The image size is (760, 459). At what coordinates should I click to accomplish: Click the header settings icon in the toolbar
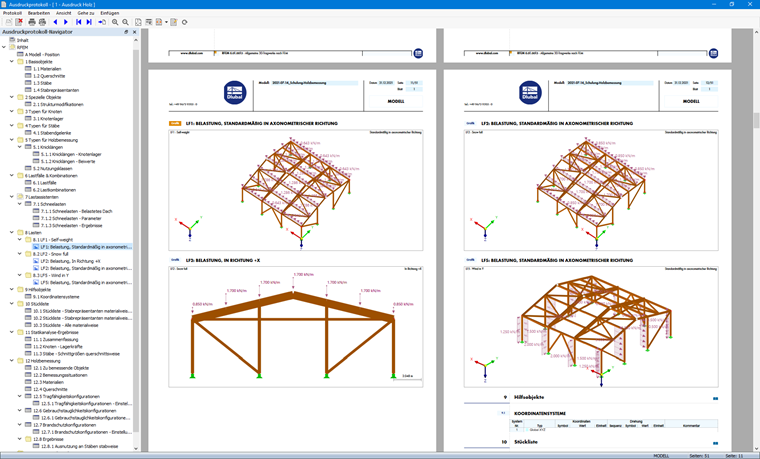[x=148, y=22]
